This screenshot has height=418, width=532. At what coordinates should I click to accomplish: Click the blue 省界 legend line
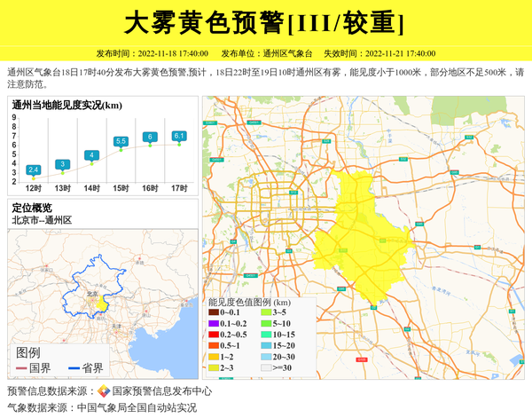point(73,368)
